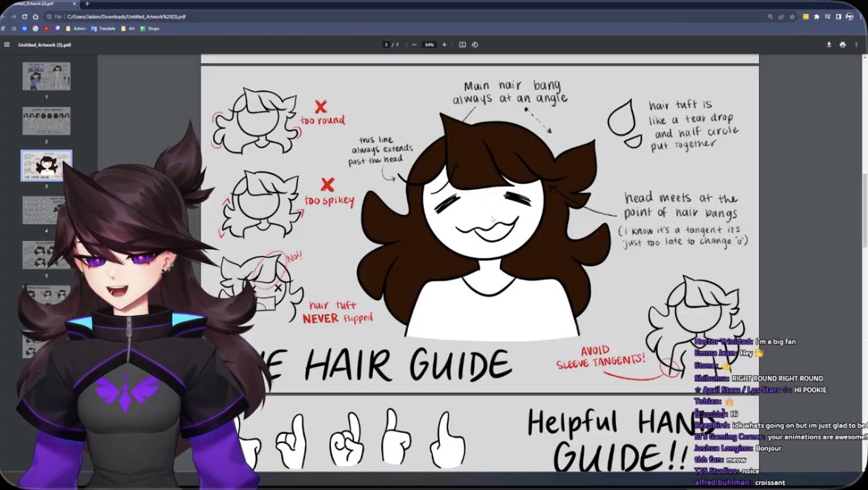
Task: Open the blue shield bookmark icon
Action: [x=24, y=29]
